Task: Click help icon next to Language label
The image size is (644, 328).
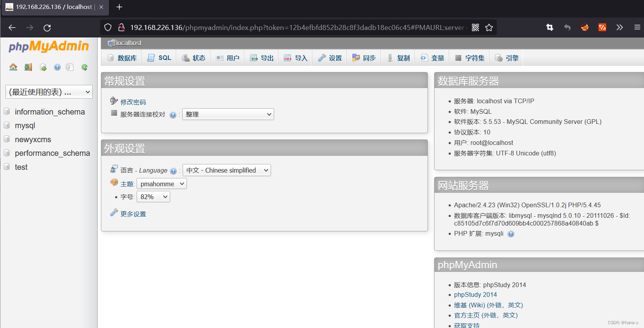Action: 173,171
